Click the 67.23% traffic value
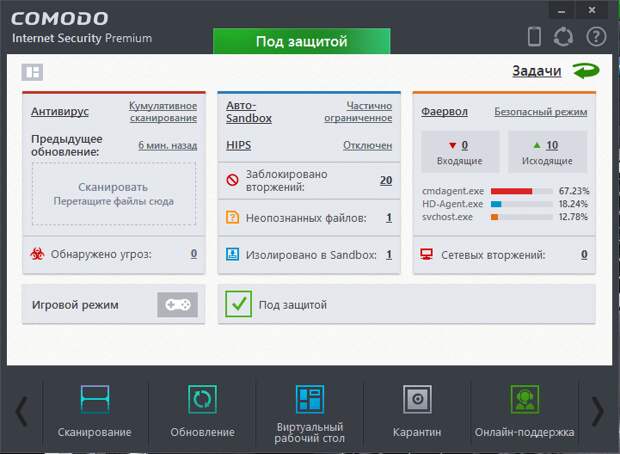 point(574,191)
